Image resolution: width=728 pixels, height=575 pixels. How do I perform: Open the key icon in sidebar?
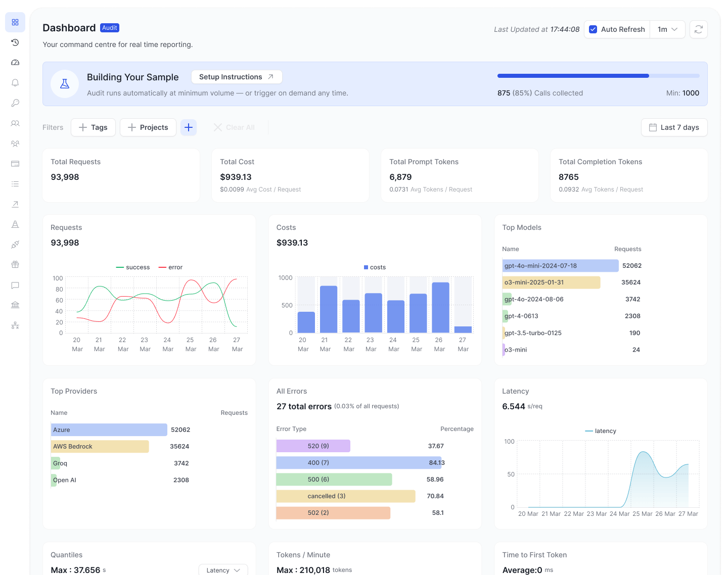pos(15,103)
